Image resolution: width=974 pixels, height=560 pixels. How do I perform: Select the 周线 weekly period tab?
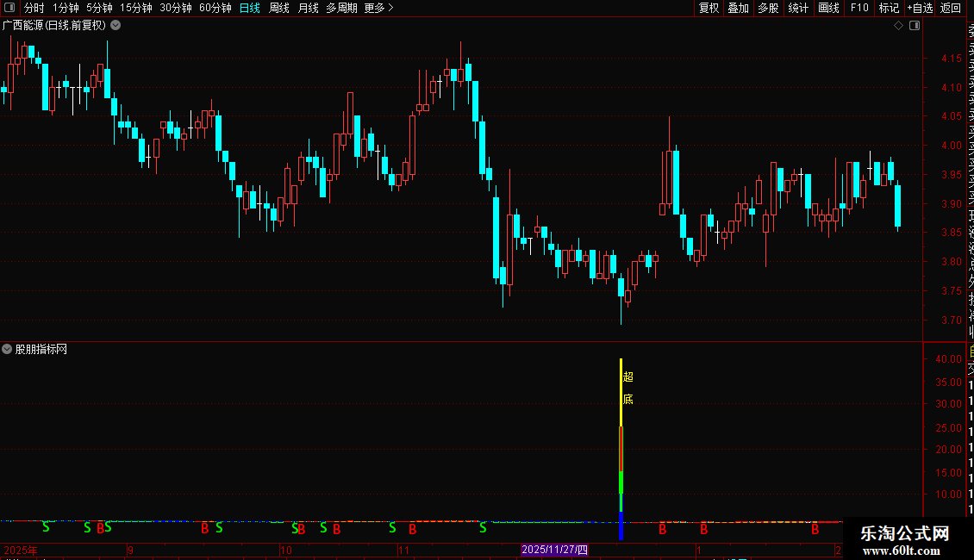pos(279,8)
